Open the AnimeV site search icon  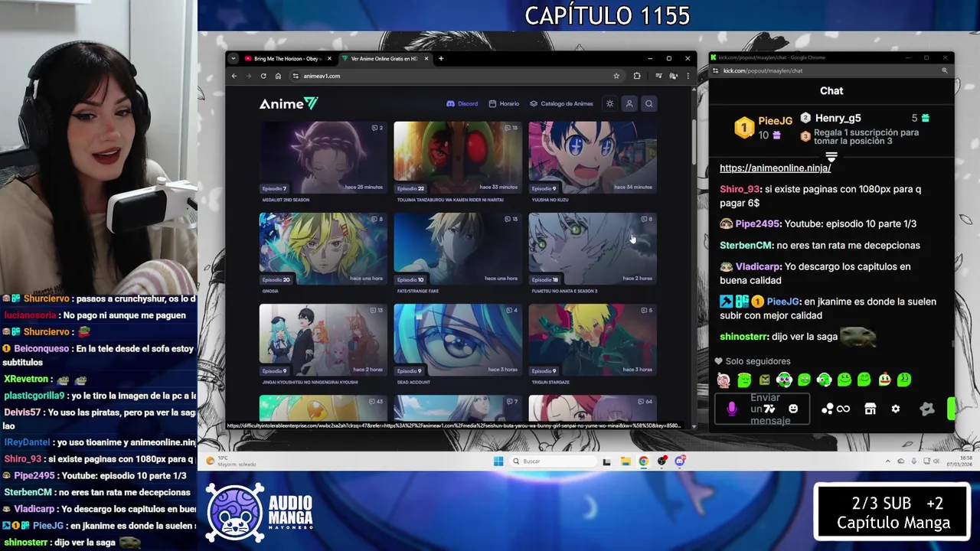648,104
